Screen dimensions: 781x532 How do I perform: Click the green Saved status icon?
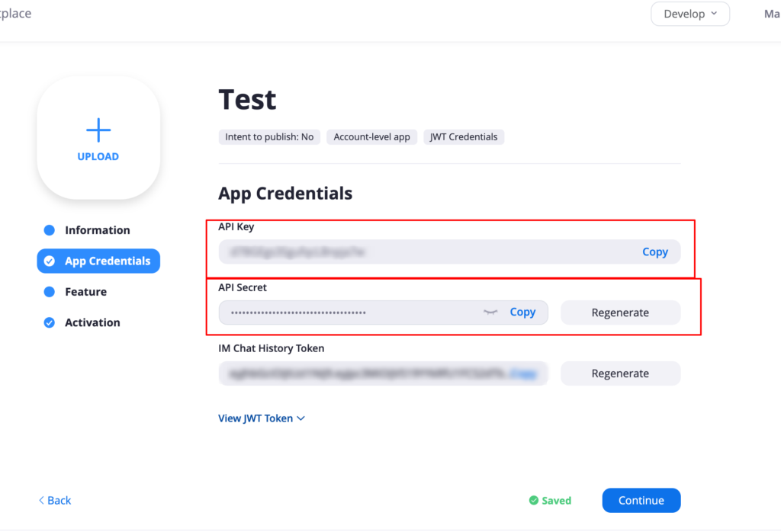pos(534,501)
